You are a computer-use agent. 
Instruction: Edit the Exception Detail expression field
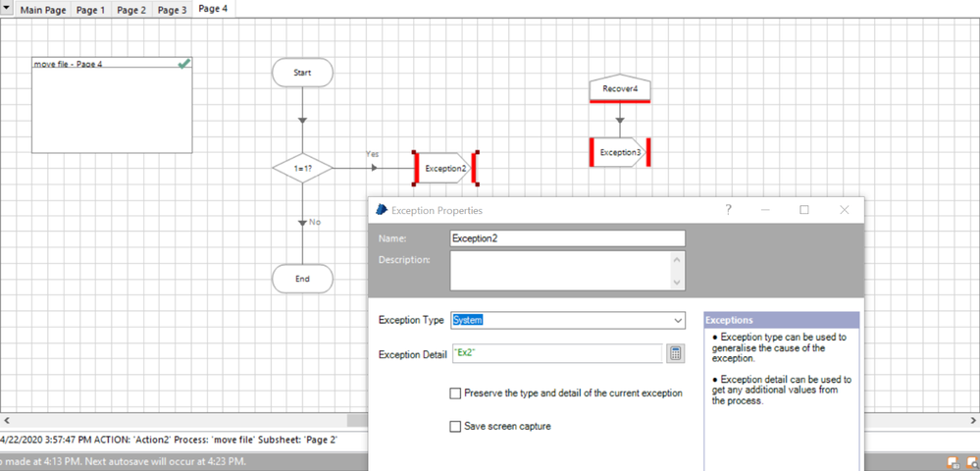pyautogui.click(x=556, y=353)
